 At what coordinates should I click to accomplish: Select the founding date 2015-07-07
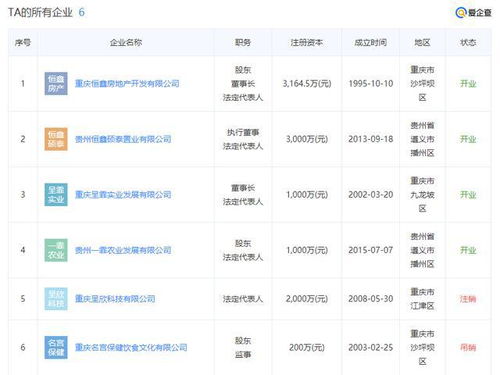pos(371,250)
